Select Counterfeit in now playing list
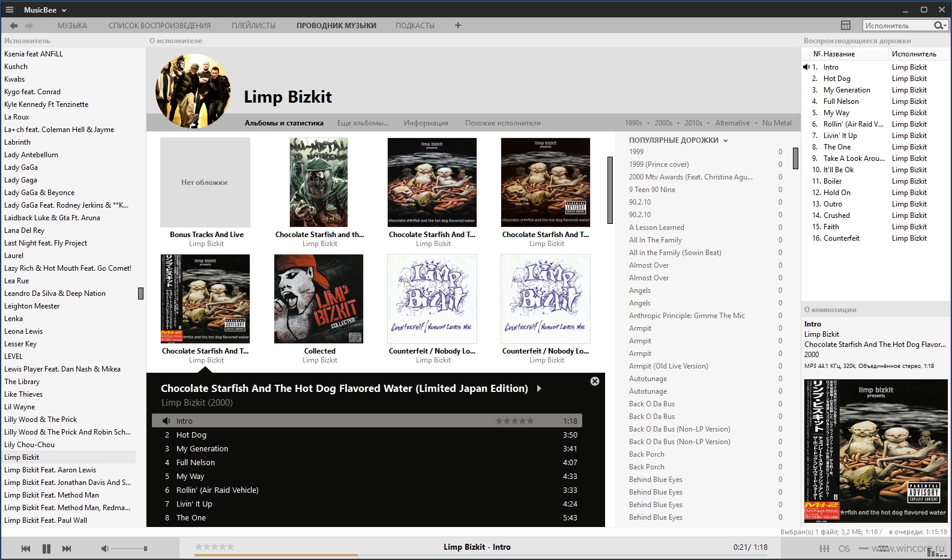Viewport: 952px width, 560px height. tap(875, 238)
